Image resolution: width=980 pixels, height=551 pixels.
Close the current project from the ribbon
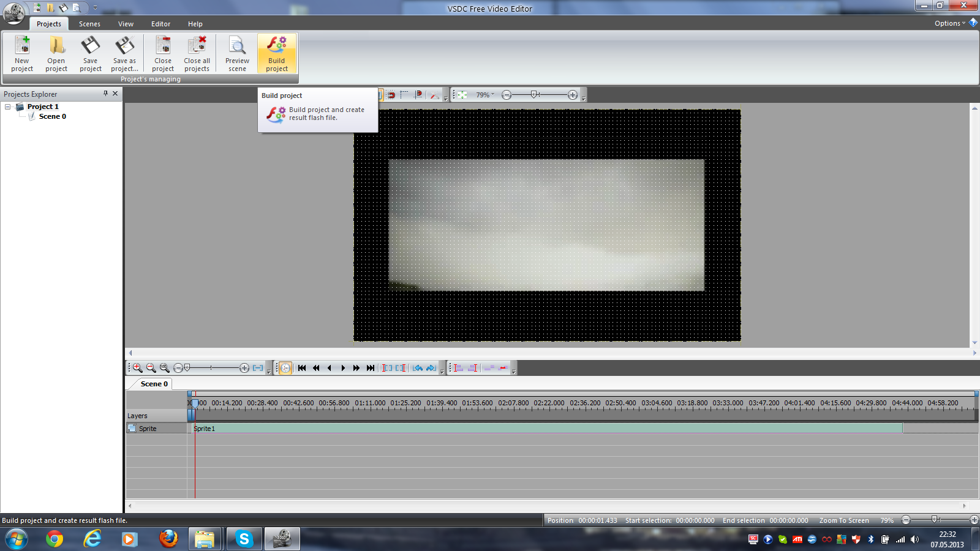click(x=164, y=54)
